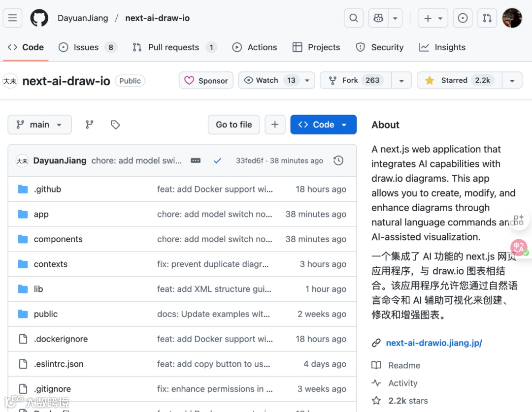Open the Copilot icon button
Viewport: 532px width, 412px height.
[x=378, y=18]
